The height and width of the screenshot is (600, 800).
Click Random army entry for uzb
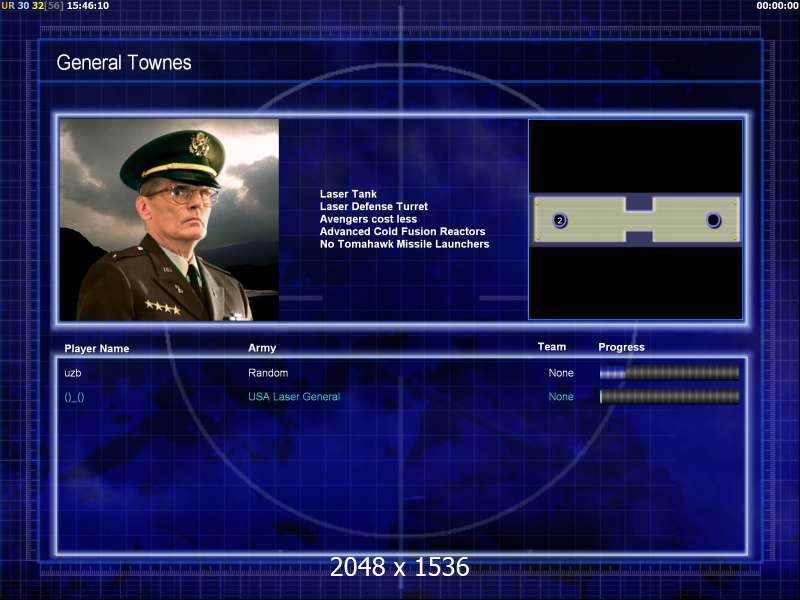pos(268,373)
